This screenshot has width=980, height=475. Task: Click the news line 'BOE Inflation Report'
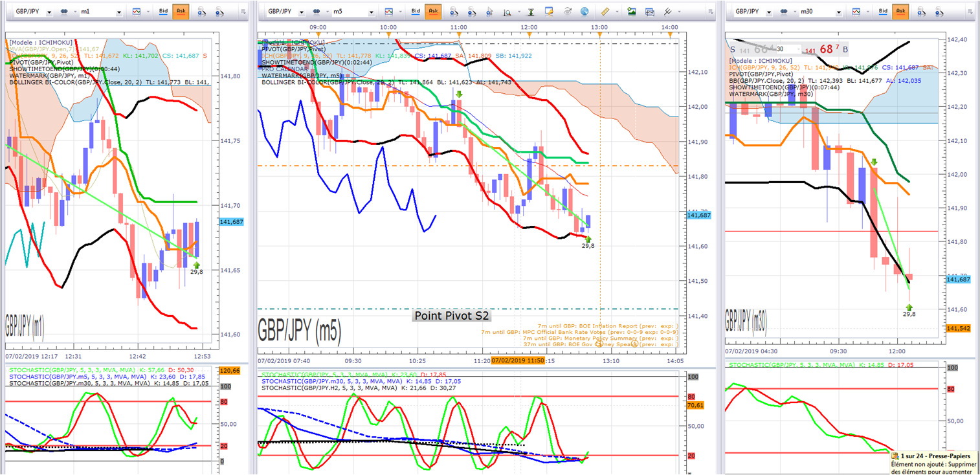[x=608, y=325]
